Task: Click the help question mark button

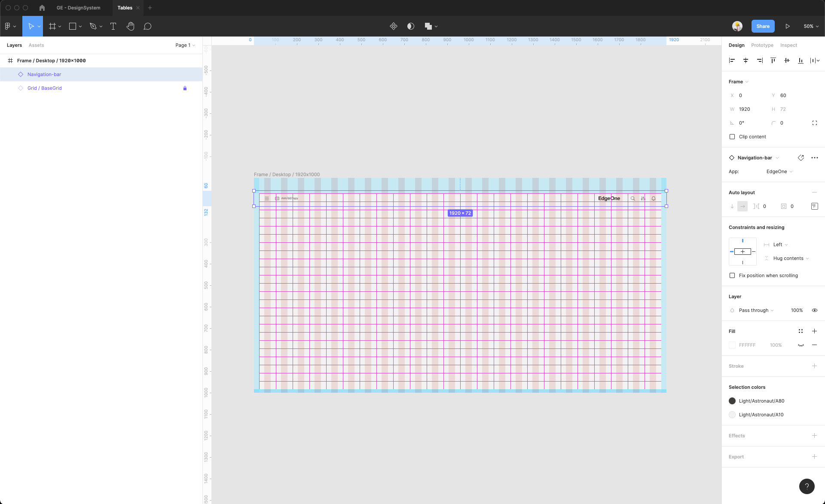Action: [x=807, y=486]
